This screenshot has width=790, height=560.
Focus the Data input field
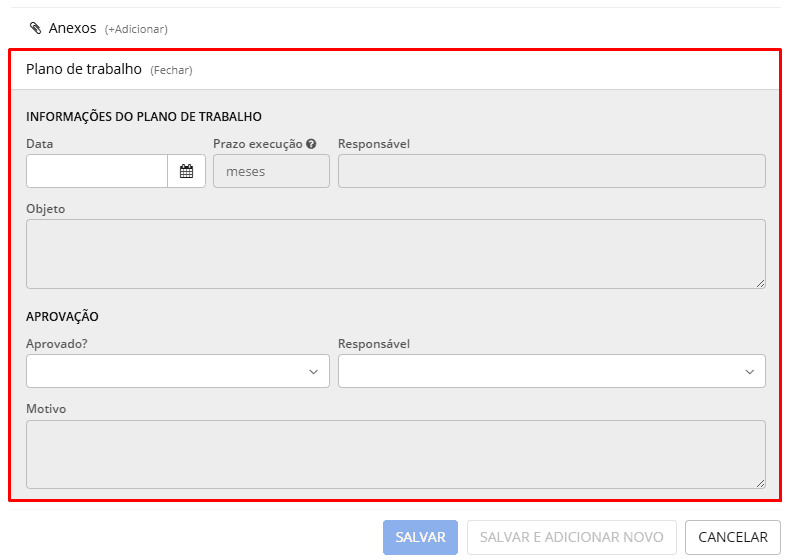[x=97, y=171]
